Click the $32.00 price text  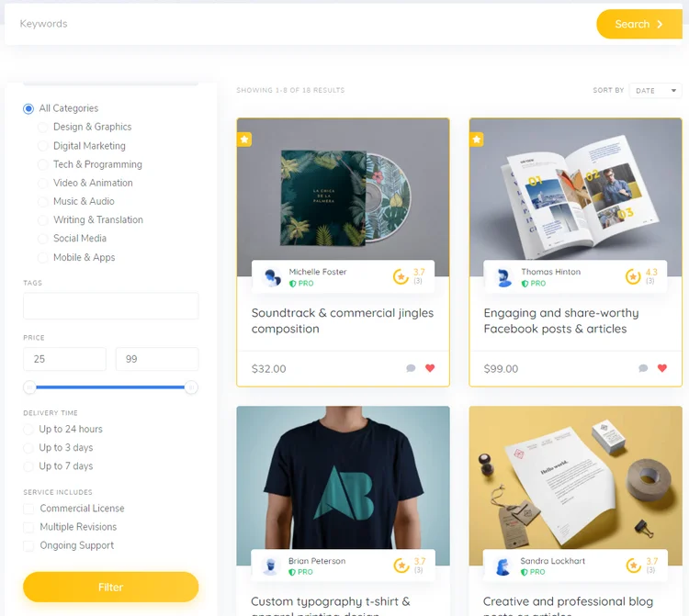268,369
